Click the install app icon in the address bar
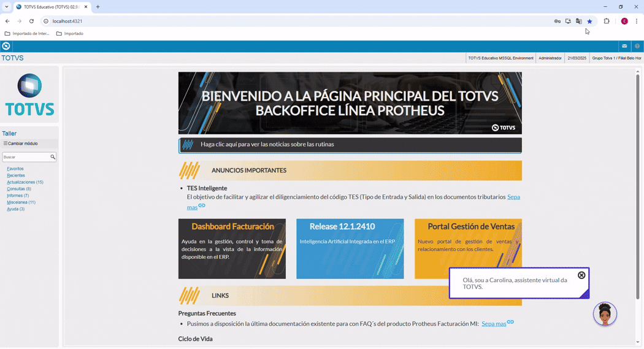The height and width of the screenshot is (349, 644). (568, 21)
